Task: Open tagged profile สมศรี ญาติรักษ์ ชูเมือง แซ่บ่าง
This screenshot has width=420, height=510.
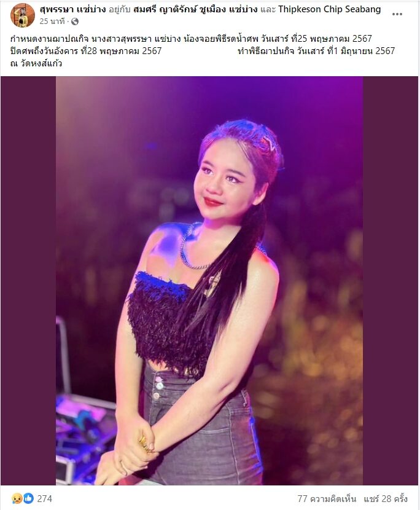Action: 195,9
